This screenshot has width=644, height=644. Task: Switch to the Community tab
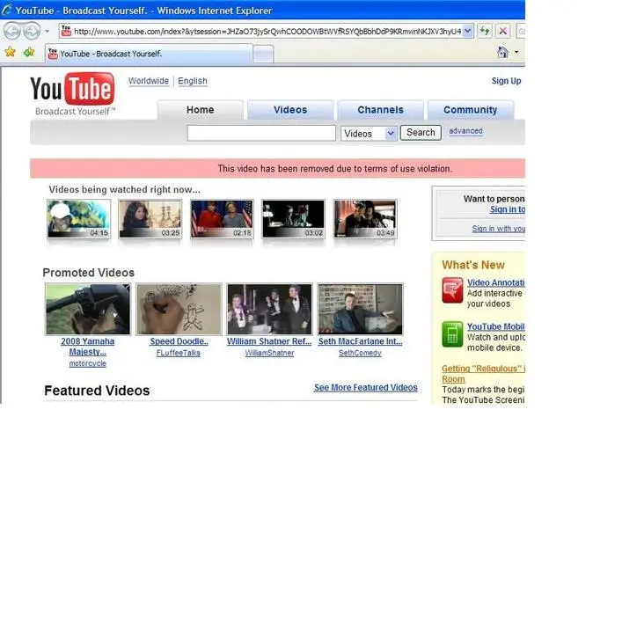pyautogui.click(x=471, y=110)
